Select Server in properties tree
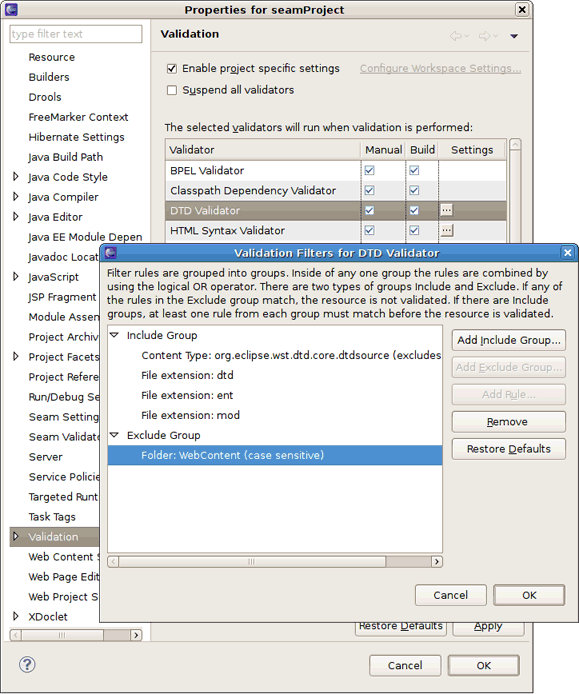 tap(46, 457)
